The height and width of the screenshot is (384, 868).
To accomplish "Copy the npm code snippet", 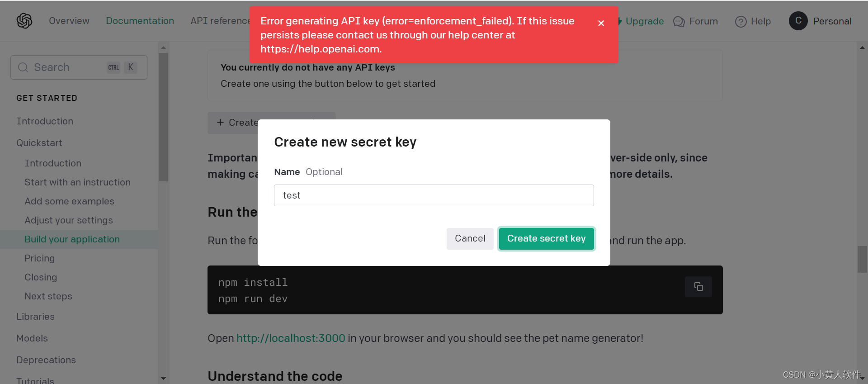I will (698, 287).
